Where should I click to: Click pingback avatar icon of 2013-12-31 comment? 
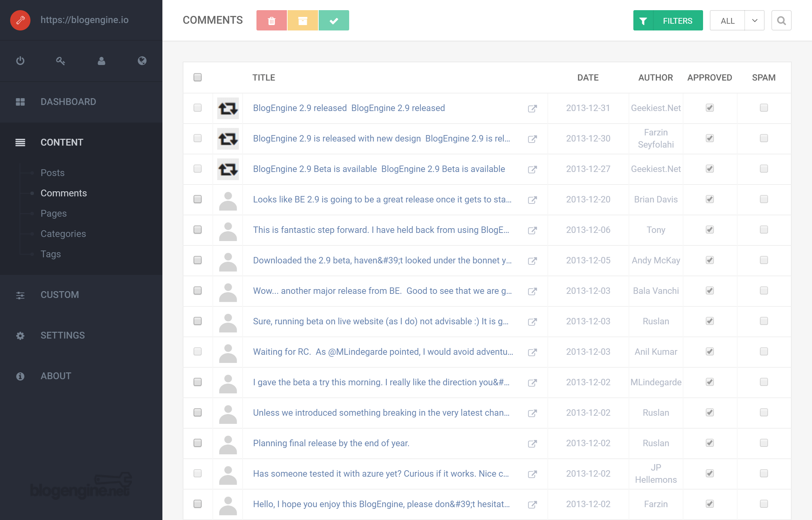(228, 108)
